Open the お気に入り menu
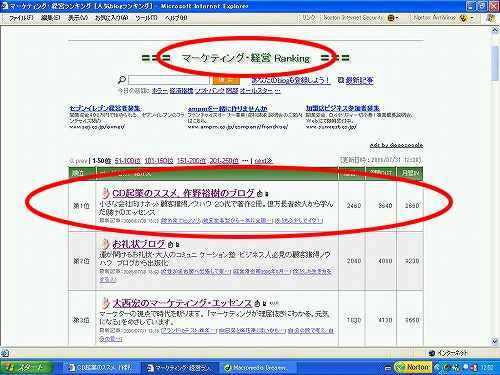The height and width of the screenshot is (375, 500). (111, 18)
